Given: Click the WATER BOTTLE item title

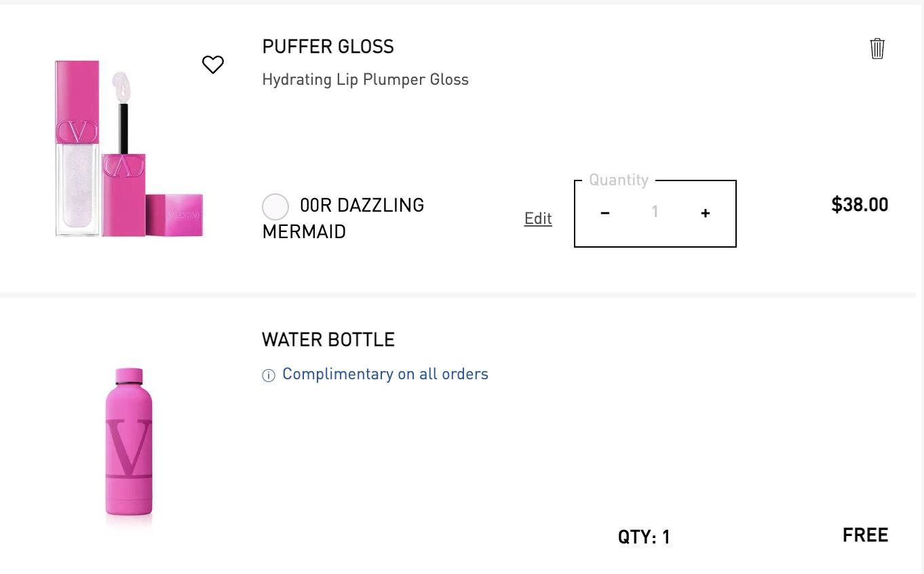Looking at the screenshot, I should [x=328, y=339].
